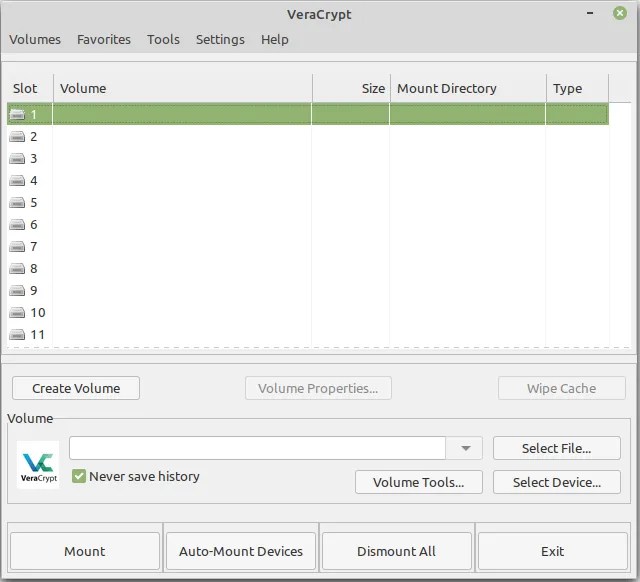This screenshot has width=640, height=582.
Task: Select slot number 7 text
Action: (34, 247)
